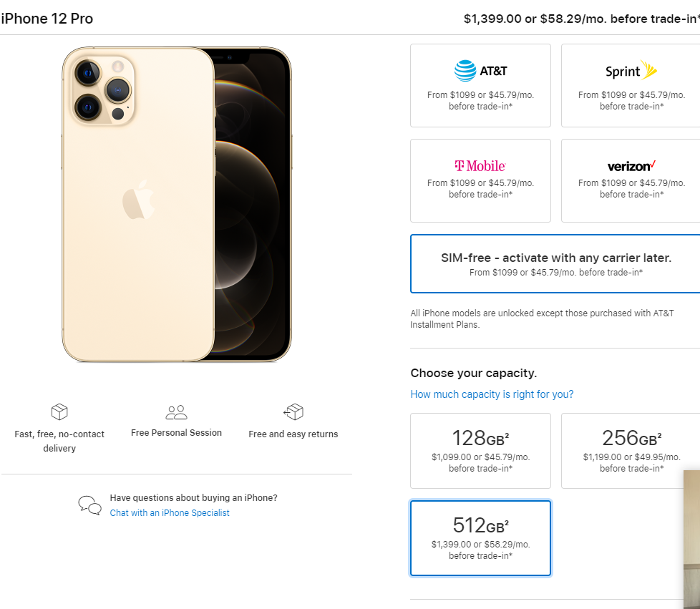Select the 128GB capacity option
The image size is (700, 609).
point(480,450)
